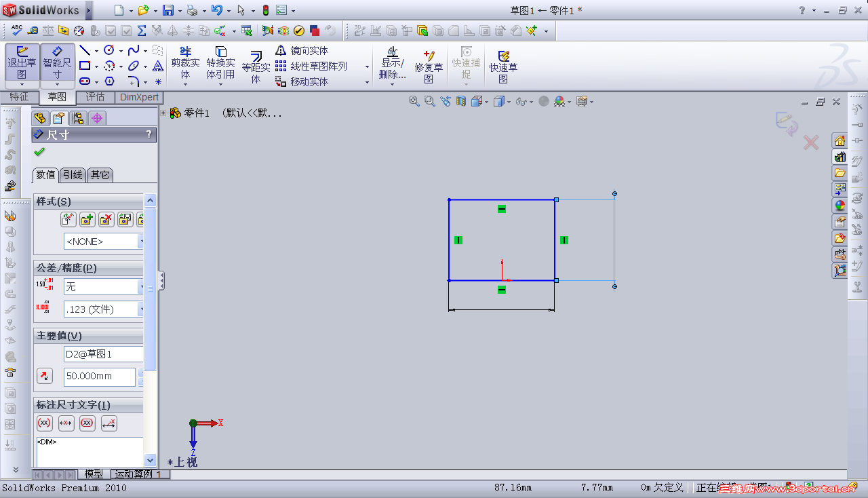Expand the 零件1 tree node
The image size is (868, 498).
tap(163, 113)
